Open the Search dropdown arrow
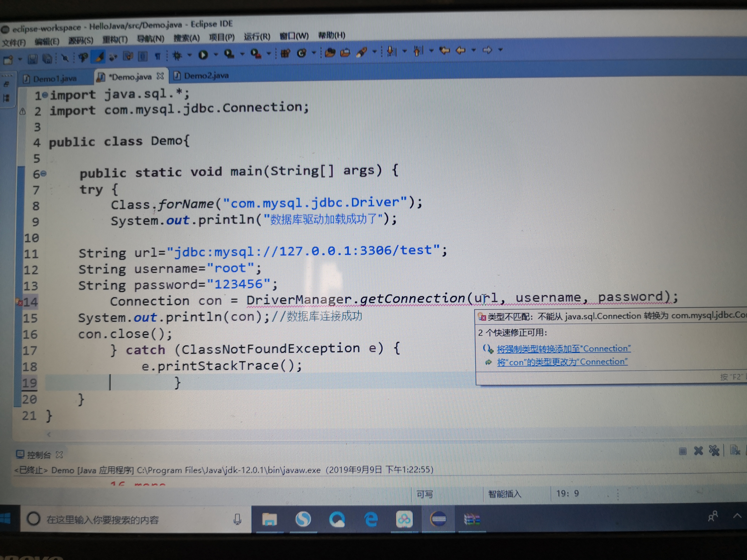 click(x=374, y=52)
